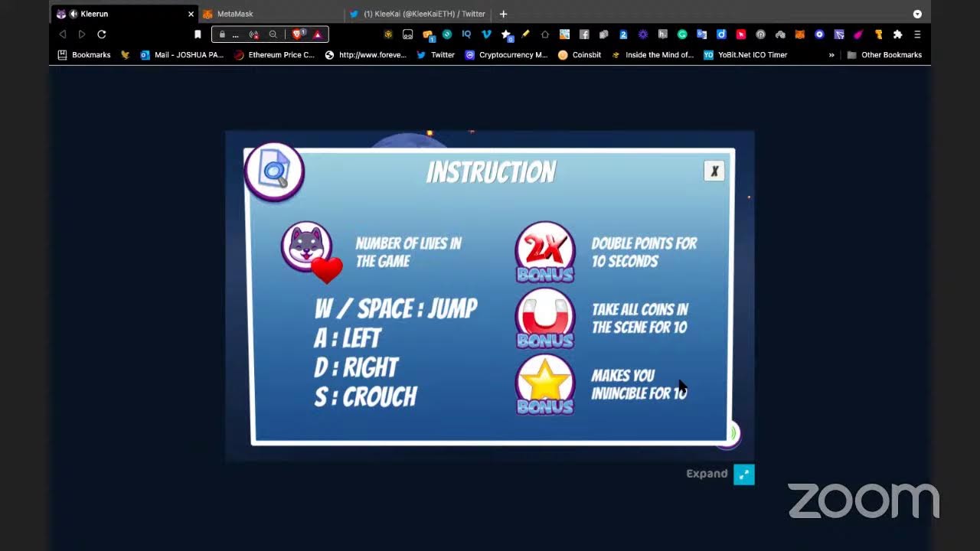This screenshot has width=980, height=551.
Task: Click the "W / SPACE : JUMP" text
Action: [396, 308]
